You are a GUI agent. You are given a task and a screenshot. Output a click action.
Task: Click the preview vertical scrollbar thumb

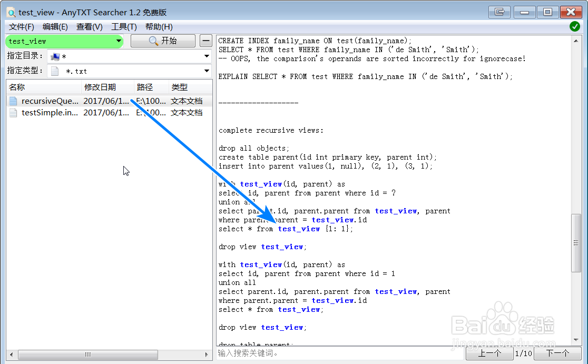pyautogui.click(x=576, y=243)
